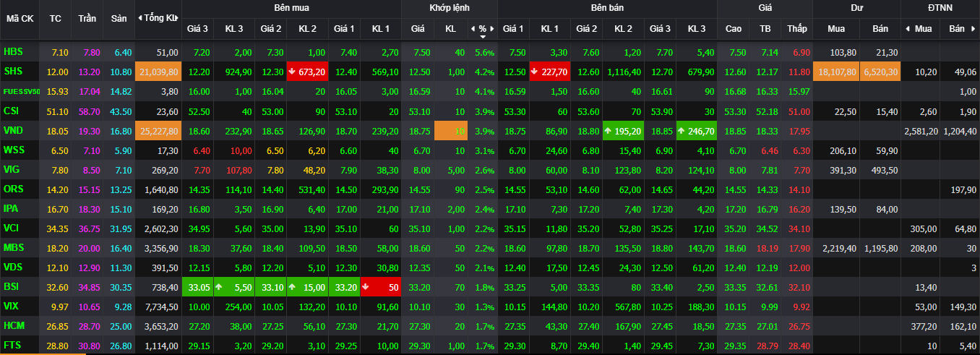
Task: Open the CSI stock symbol
Action: click(x=12, y=111)
